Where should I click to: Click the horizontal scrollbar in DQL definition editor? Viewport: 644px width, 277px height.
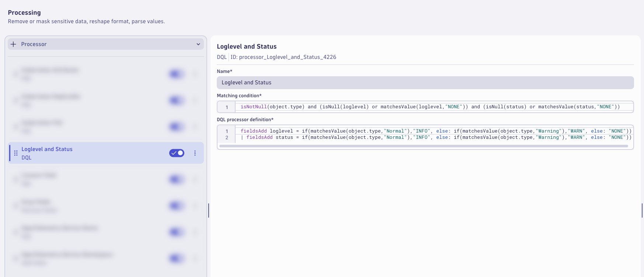coord(424,146)
